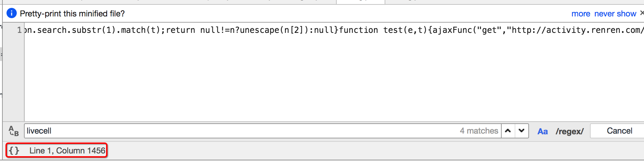Pretty-print using the curly braces icon
Image resolution: width=644 pixels, height=161 pixels.
(14, 151)
